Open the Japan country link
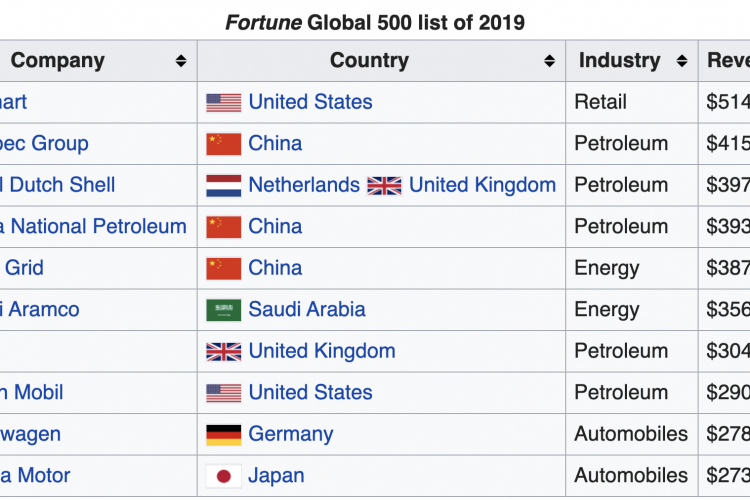The image size is (750, 500). (x=276, y=476)
